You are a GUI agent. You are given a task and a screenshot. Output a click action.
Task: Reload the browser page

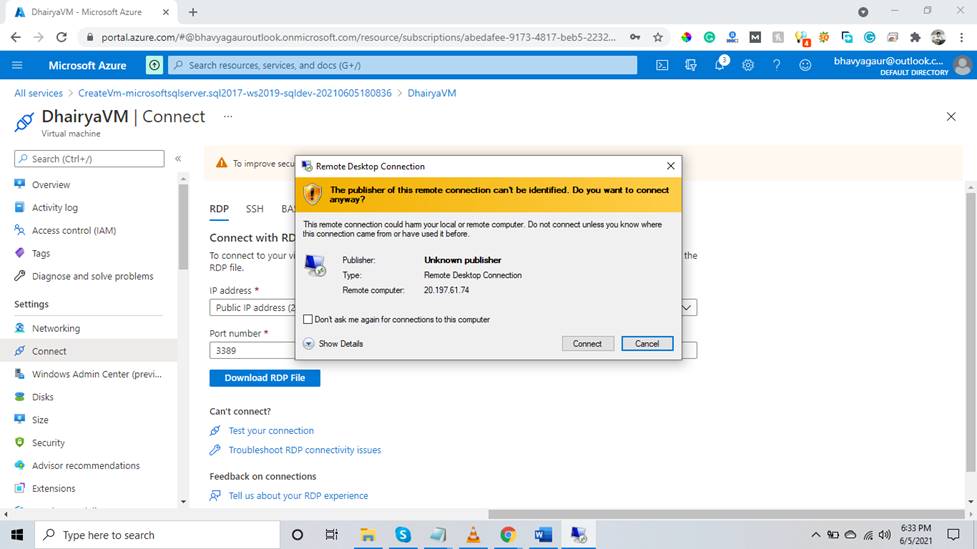click(x=61, y=37)
